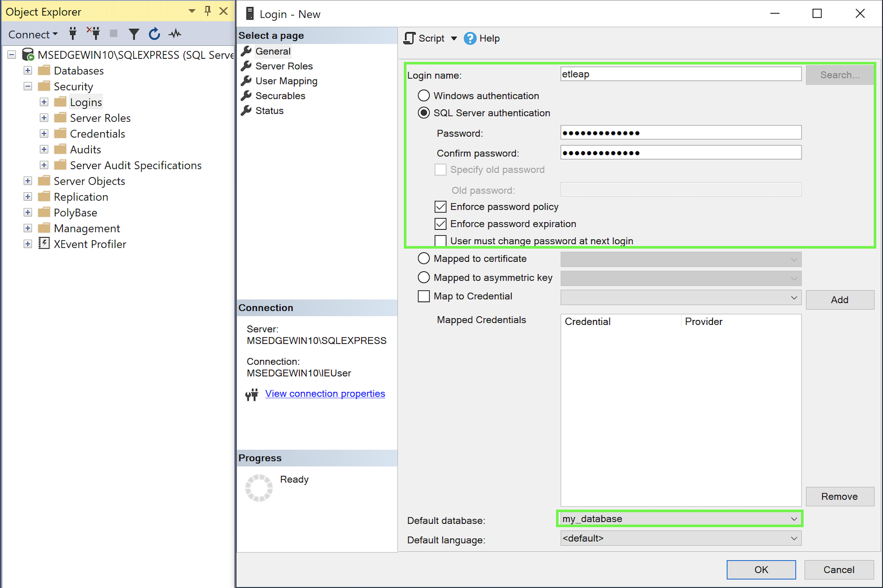This screenshot has height=588, width=883.
Task: Click the Remove button for mapped credentials
Action: tap(840, 496)
